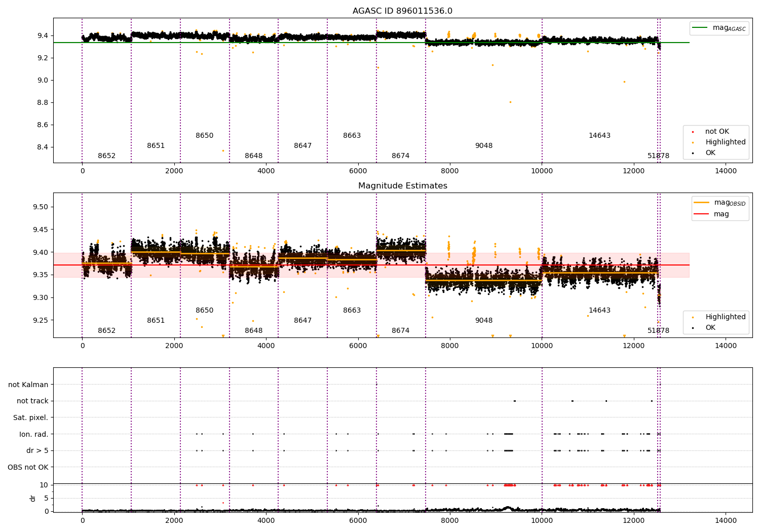Click obsid 51878 in Magnitude Estimates plot
This screenshot has width=760, height=532.
pos(659,331)
